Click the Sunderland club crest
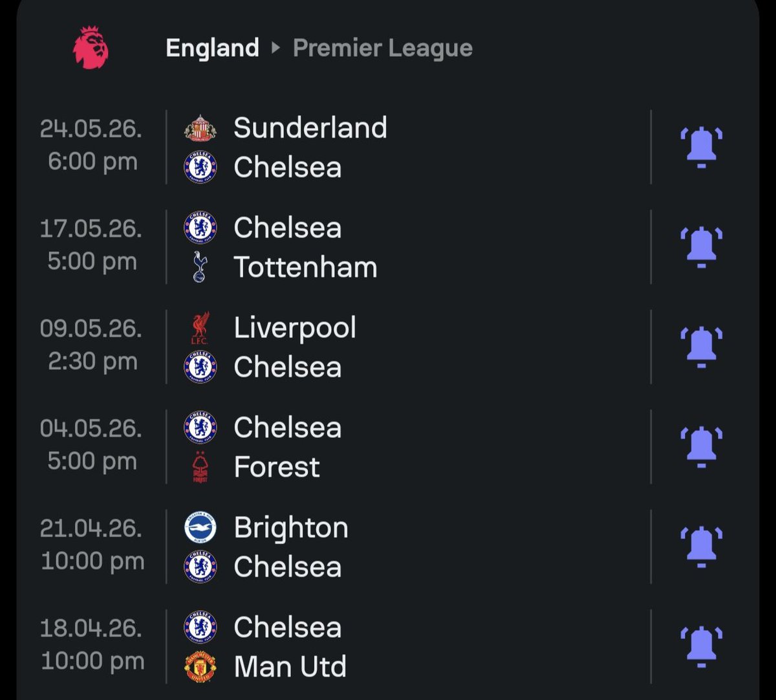The image size is (776, 700). click(200, 127)
